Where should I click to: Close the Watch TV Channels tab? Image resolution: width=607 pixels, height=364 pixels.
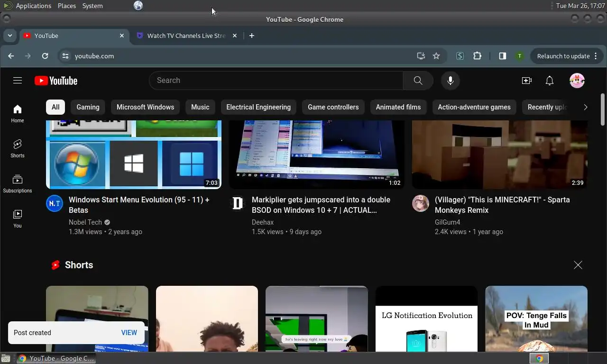click(234, 36)
